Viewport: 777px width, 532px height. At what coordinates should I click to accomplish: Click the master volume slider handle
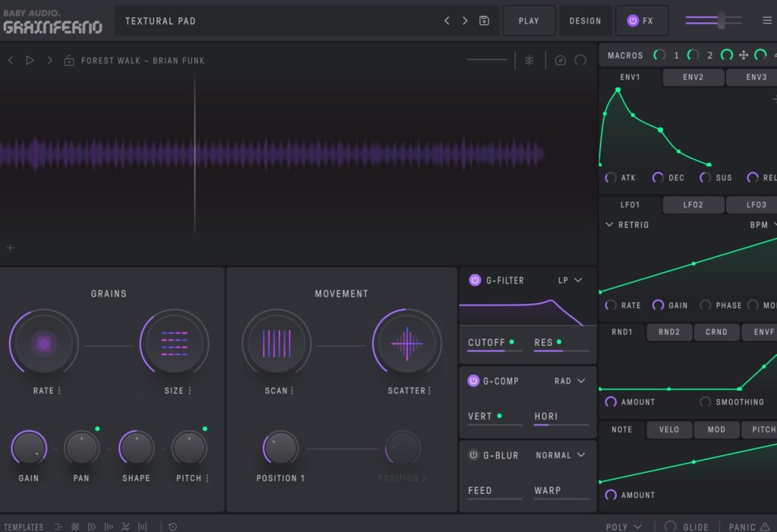pyautogui.click(x=721, y=20)
